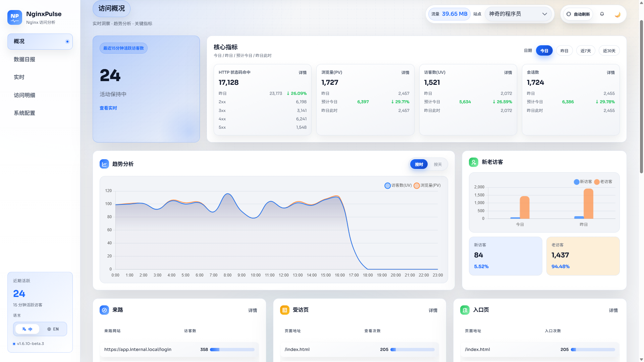Hide returning visitors legend series
The height and width of the screenshot is (362, 644).
point(603,182)
